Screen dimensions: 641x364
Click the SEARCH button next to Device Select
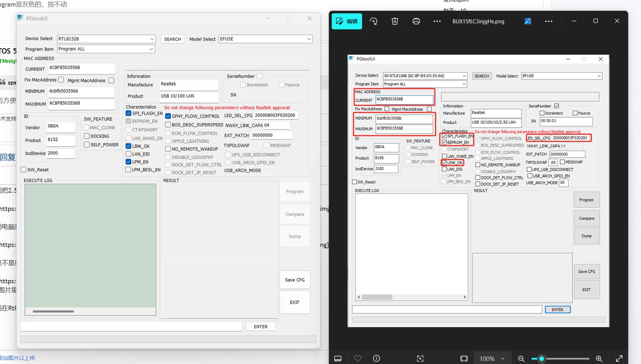click(172, 39)
